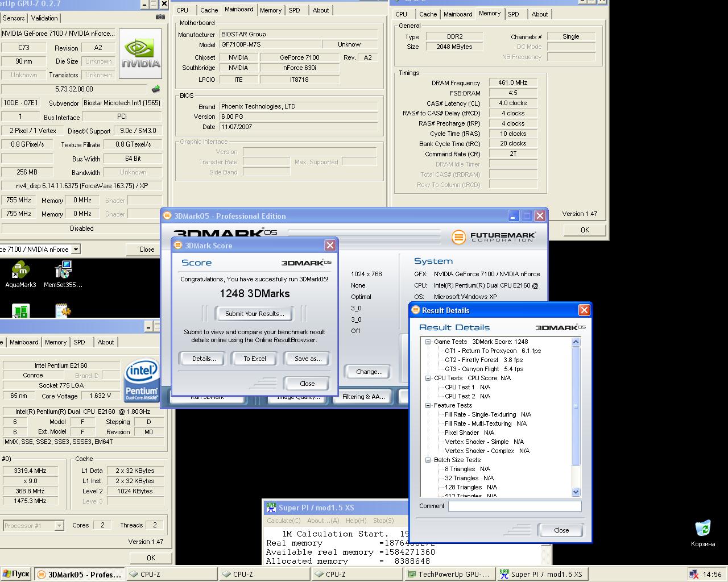The width and height of the screenshot is (728, 582).
Task: Click the Submit Your Results button
Action: click(254, 314)
